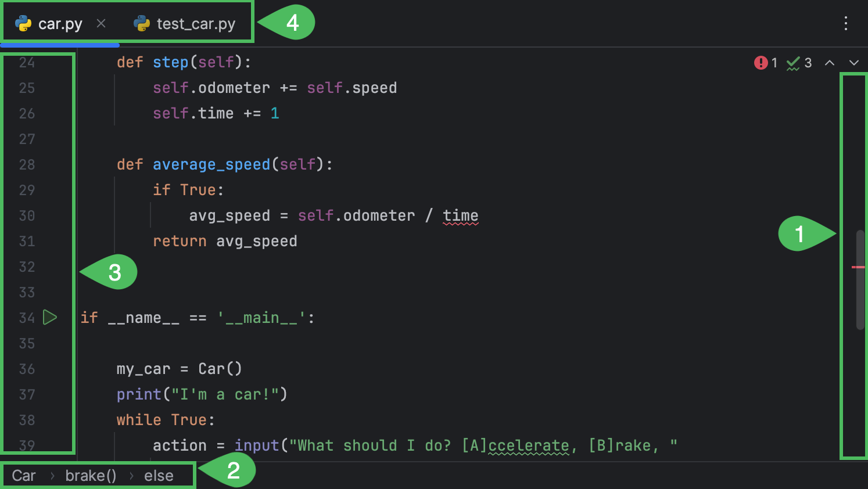
Task: Click line number 30 in the gutter
Action: (x=26, y=215)
